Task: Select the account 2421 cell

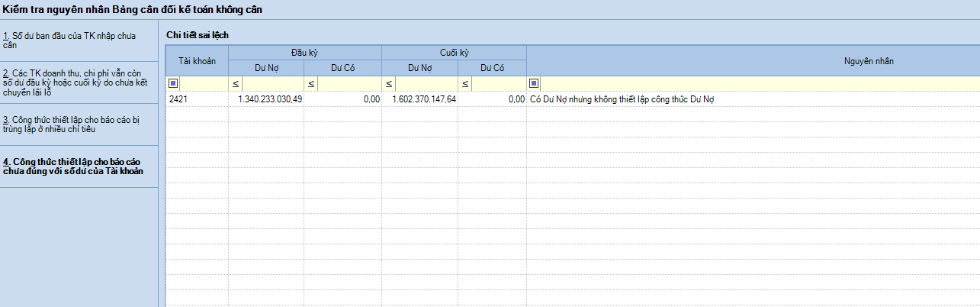Action: (x=197, y=99)
